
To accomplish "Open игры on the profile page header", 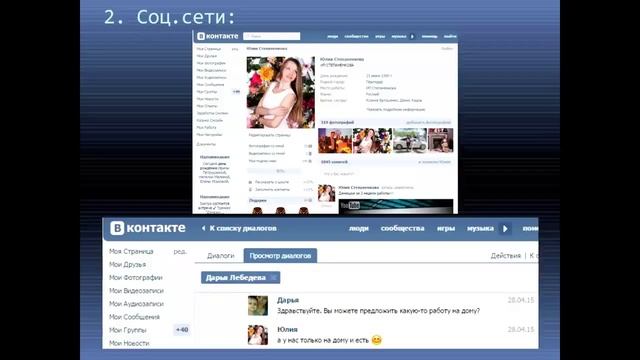I will pos(380,36).
